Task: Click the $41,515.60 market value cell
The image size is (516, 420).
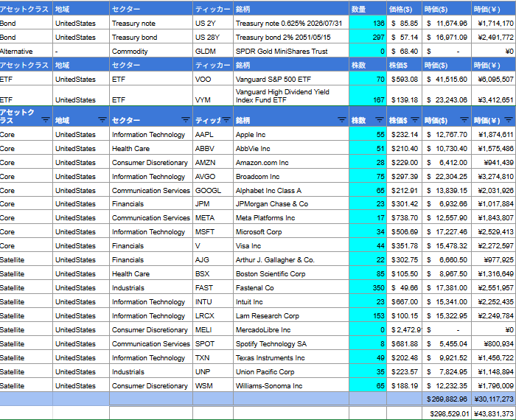Action: [x=447, y=79]
